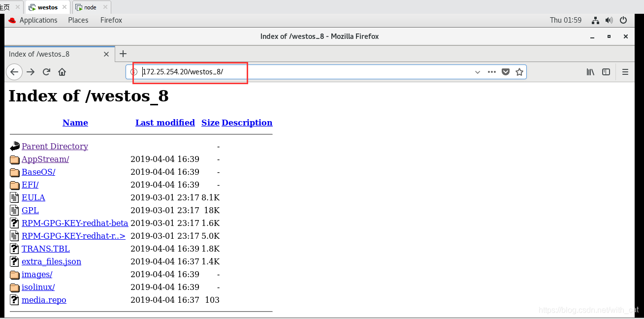Open the network status indicator
The width and height of the screenshot is (644, 319).
[595, 20]
